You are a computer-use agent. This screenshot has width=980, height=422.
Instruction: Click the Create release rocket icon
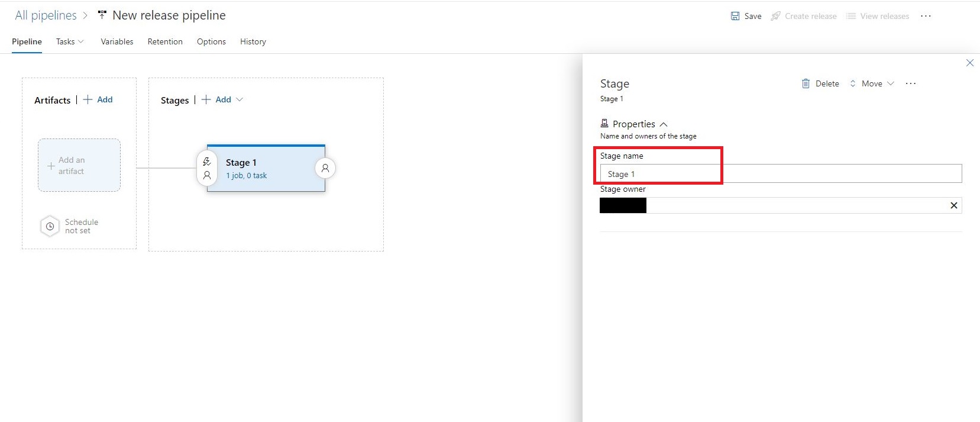tap(775, 16)
